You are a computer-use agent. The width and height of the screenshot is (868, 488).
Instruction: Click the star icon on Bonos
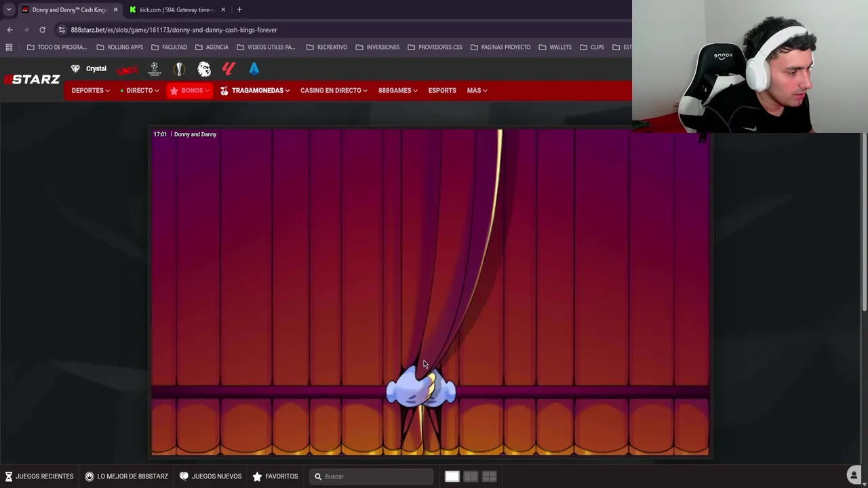(x=174, y=90)
